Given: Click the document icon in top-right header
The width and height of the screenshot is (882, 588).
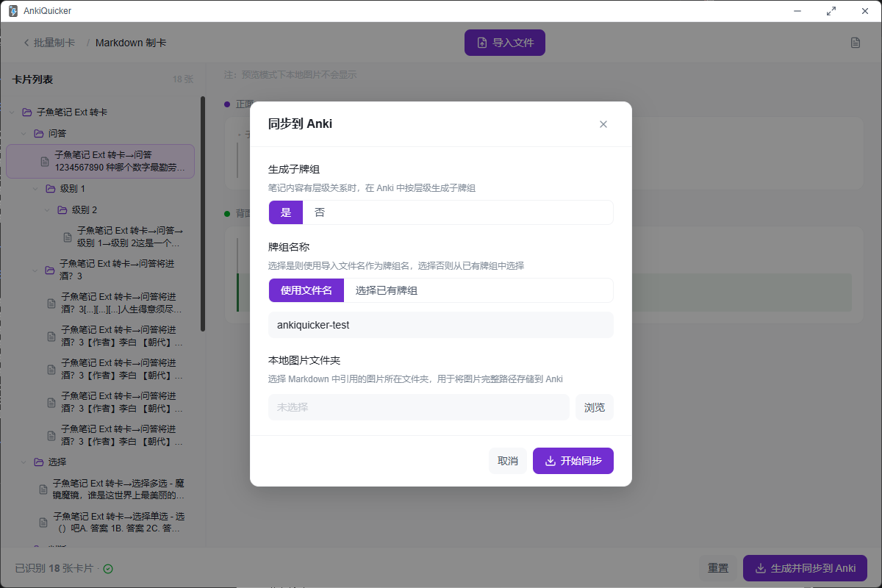Looking at the screenshot, I should point(856,43).
